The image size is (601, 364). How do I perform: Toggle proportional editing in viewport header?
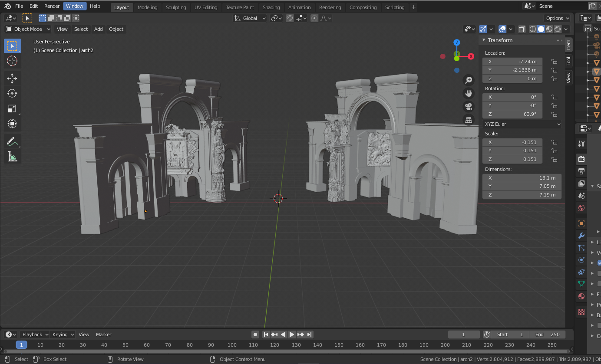click(x=314, y=18)
